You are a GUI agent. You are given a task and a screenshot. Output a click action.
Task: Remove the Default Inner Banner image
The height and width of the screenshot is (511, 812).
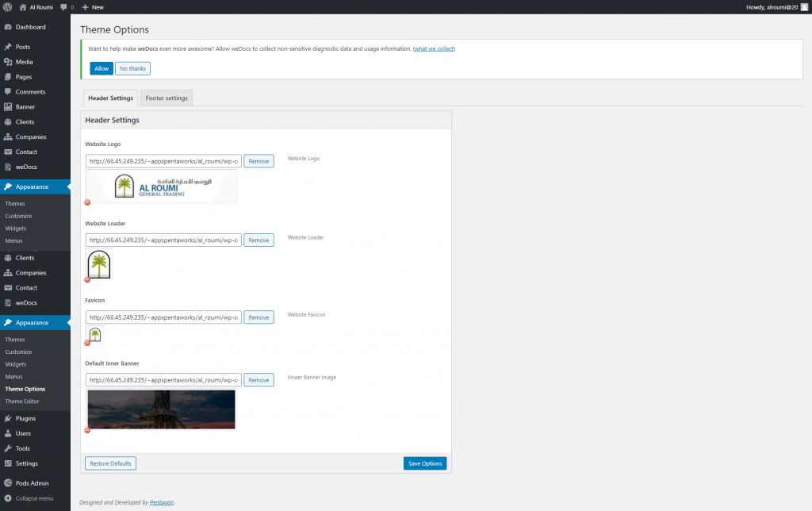(x=259, y=380)
